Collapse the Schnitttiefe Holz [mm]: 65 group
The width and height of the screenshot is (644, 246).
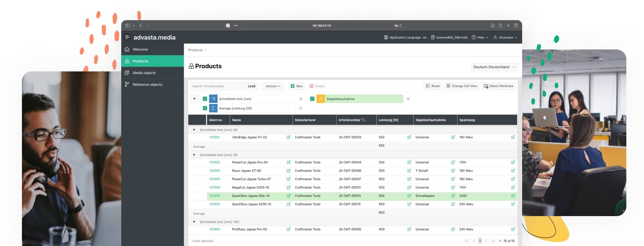click(194, 130)
